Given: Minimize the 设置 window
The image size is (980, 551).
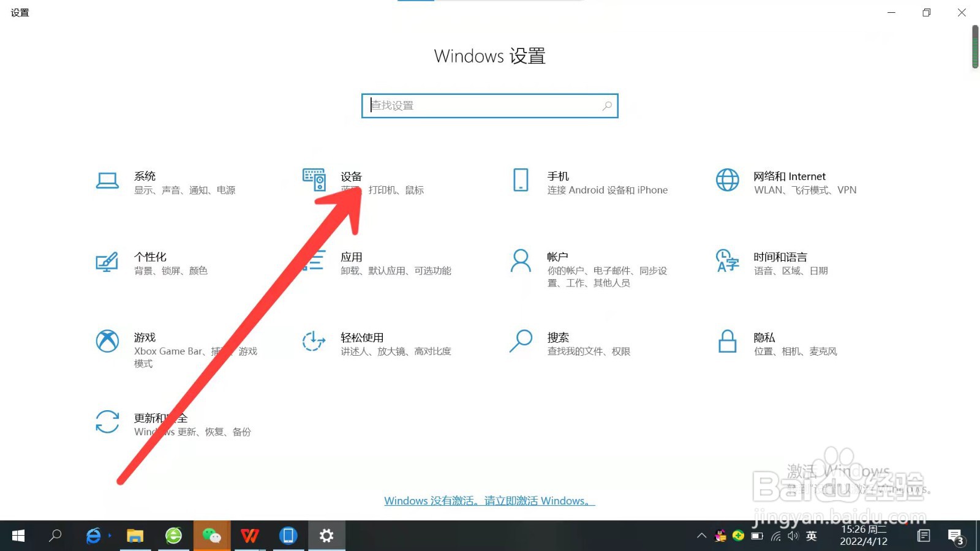Looking at the screenshot, I should tap(891, 12).
